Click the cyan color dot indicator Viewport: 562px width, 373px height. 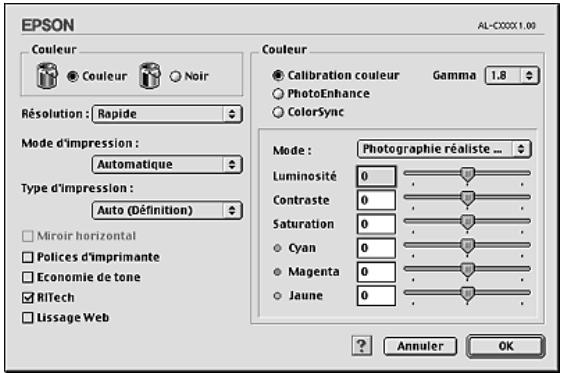277,248
